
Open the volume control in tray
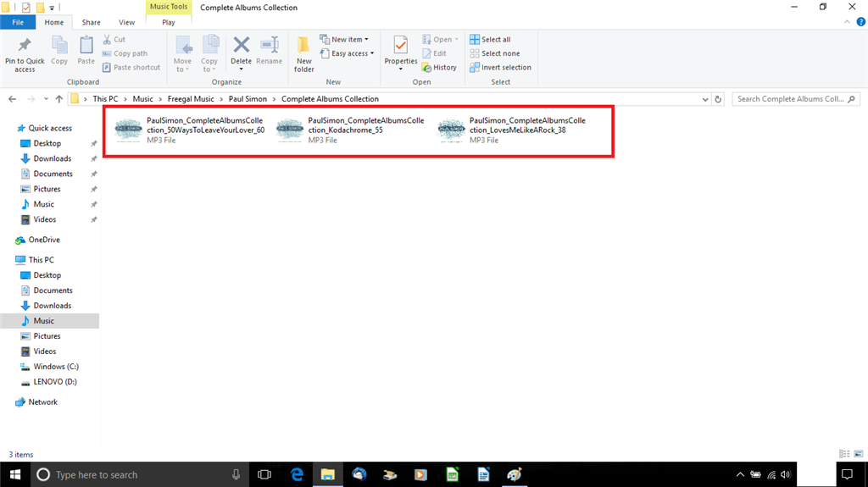pyautogui.click(x=785, y=474)
